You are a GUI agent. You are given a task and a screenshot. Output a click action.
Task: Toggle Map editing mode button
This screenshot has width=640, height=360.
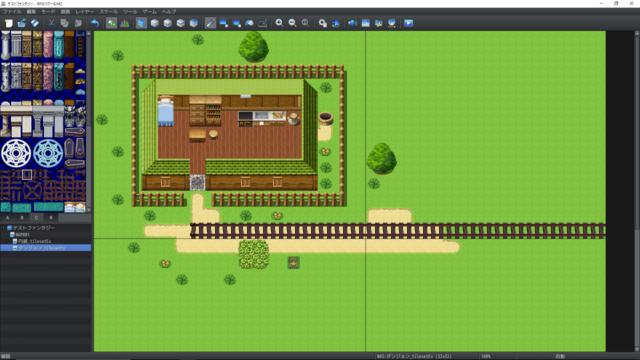click(111, 23)
